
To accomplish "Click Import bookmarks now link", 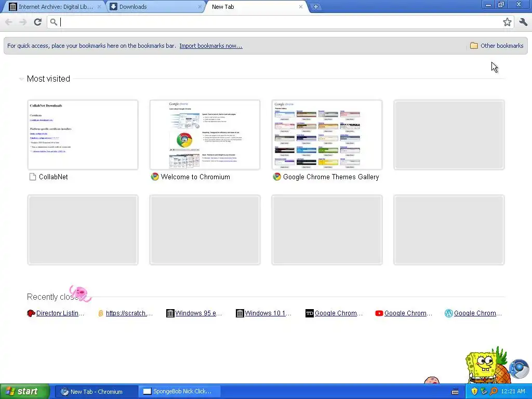I will click(211, 46).
